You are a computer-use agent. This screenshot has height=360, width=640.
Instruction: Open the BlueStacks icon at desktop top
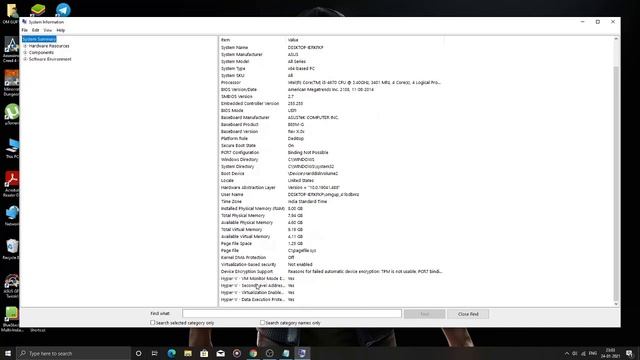38,9
